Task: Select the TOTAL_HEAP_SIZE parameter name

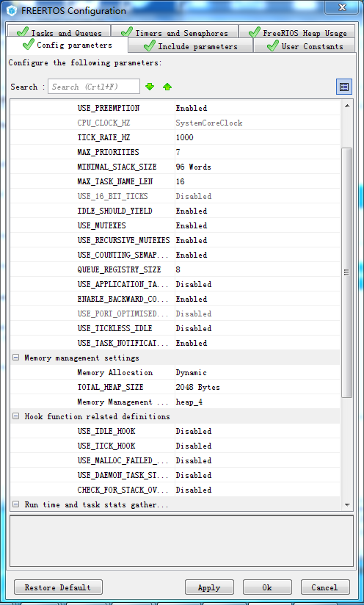Action: (110, 387)
